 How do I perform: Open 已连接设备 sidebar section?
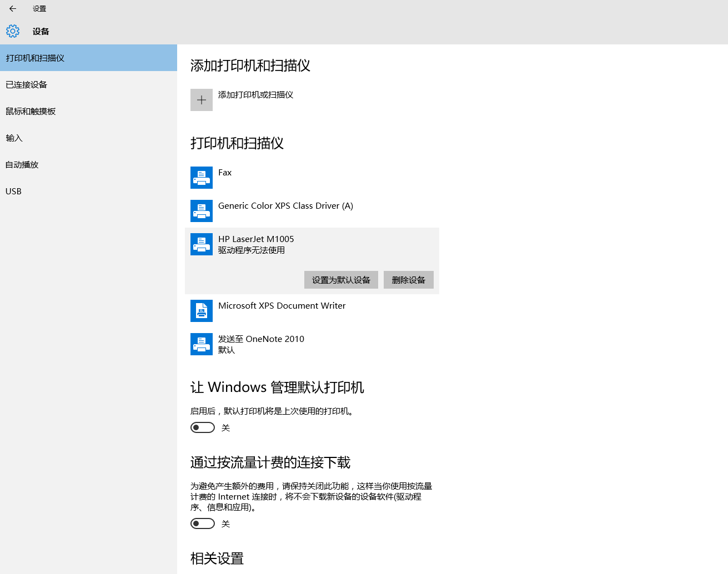[89, 84]
